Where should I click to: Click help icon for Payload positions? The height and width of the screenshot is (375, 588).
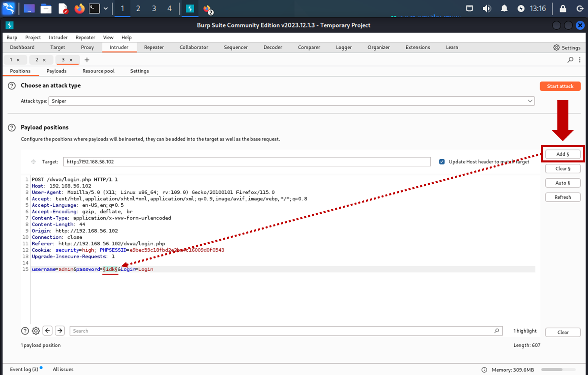12,128
